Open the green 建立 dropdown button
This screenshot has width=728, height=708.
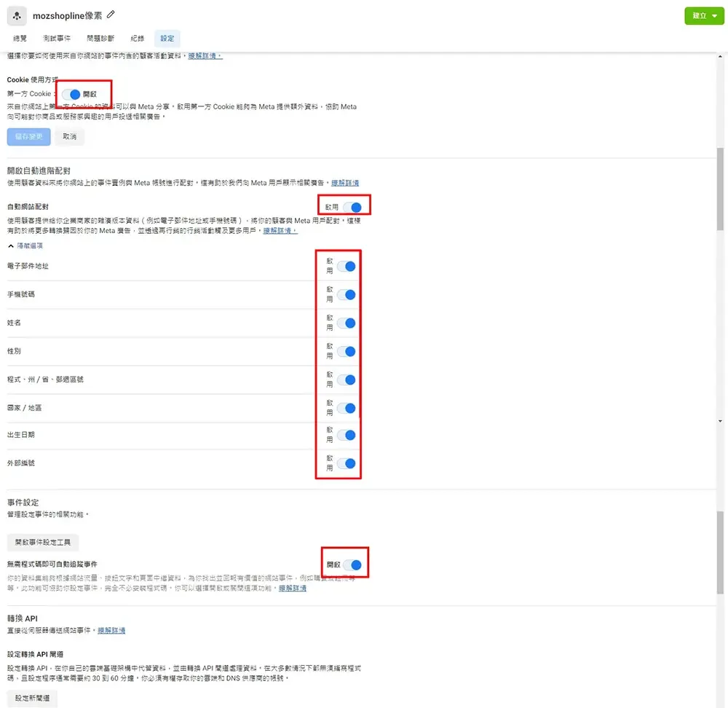(x=704, y=16)
